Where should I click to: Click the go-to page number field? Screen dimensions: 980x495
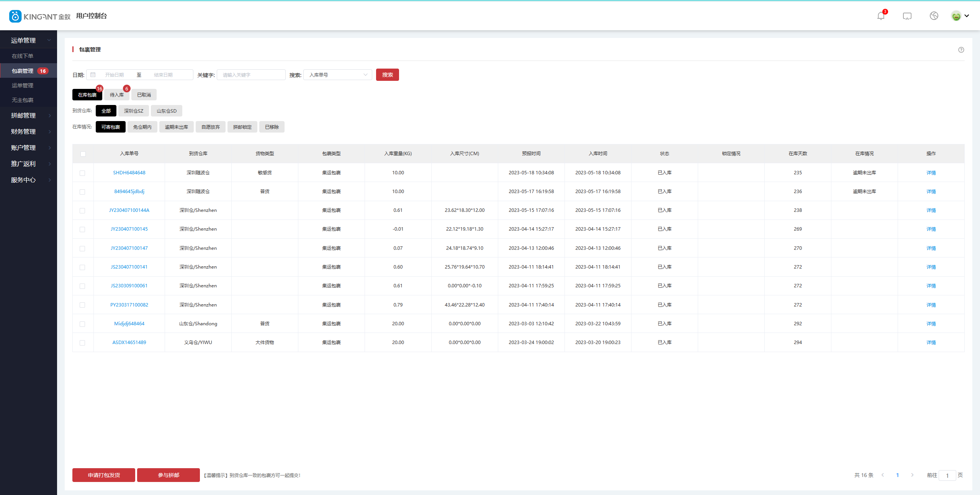947,475
